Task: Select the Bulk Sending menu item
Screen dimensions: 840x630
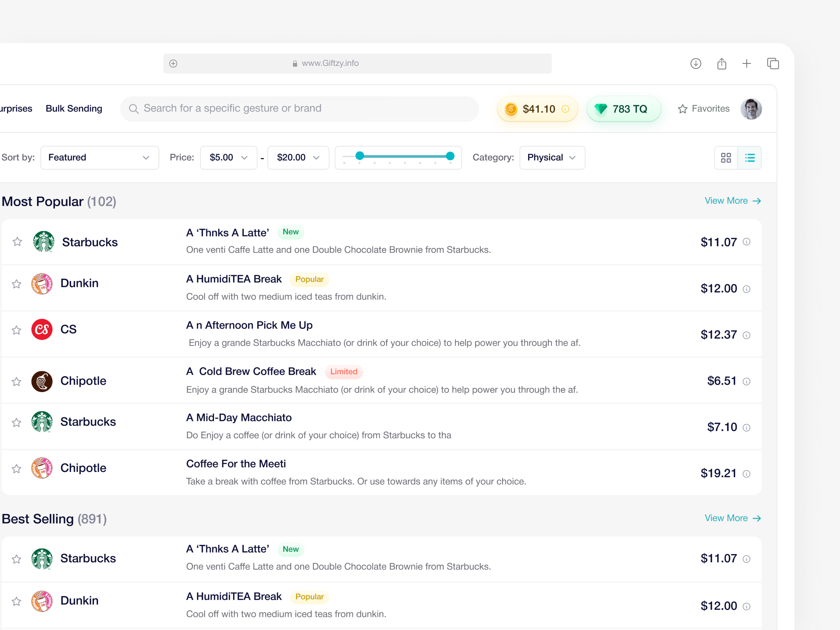Action: [74, 109]
